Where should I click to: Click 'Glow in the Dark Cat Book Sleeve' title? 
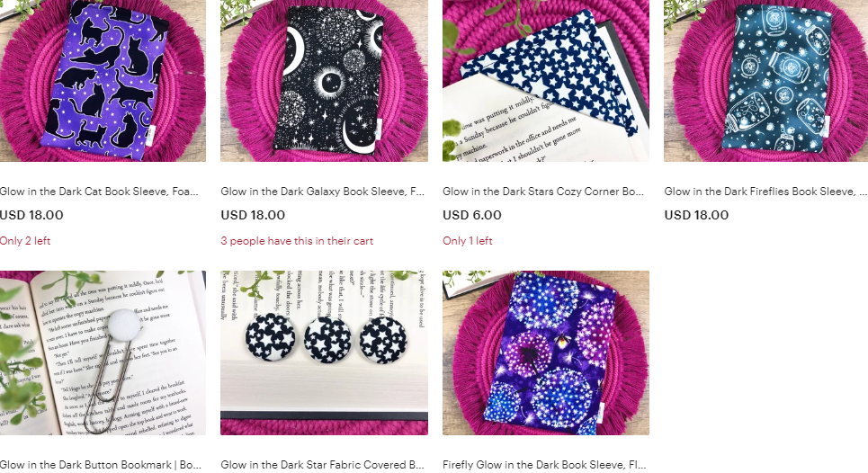click(x=99, y=192)
